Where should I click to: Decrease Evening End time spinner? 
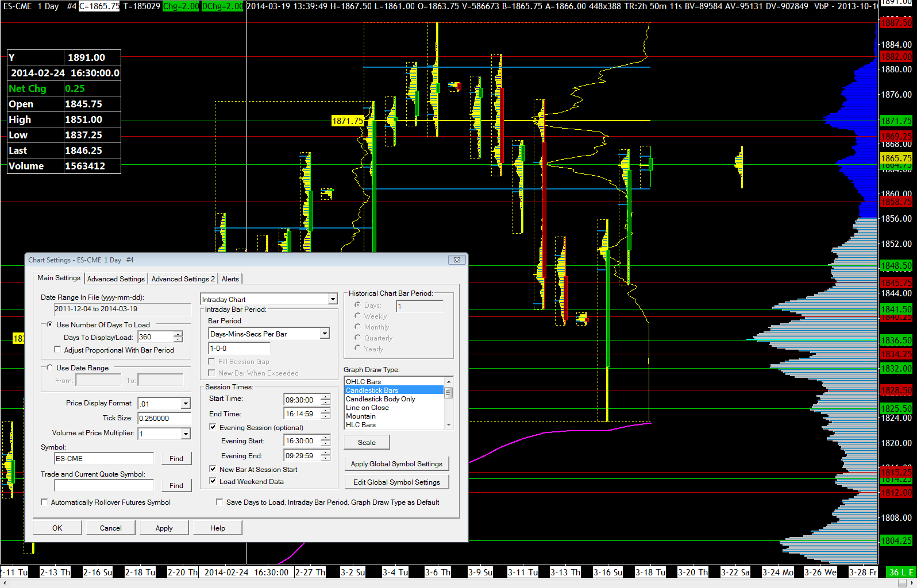[326, 458]
